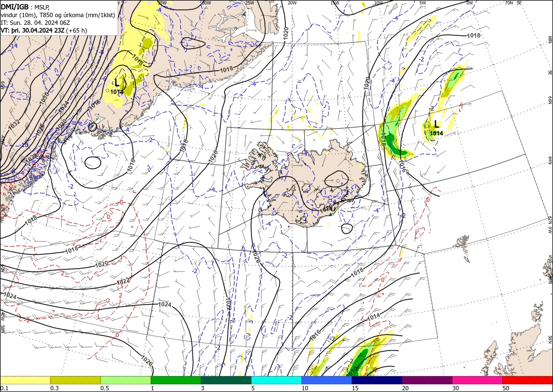This screenshot has width=553, height=392.
Task: Click the '0.3' legend value label
Action: click(x=54, y=388)
